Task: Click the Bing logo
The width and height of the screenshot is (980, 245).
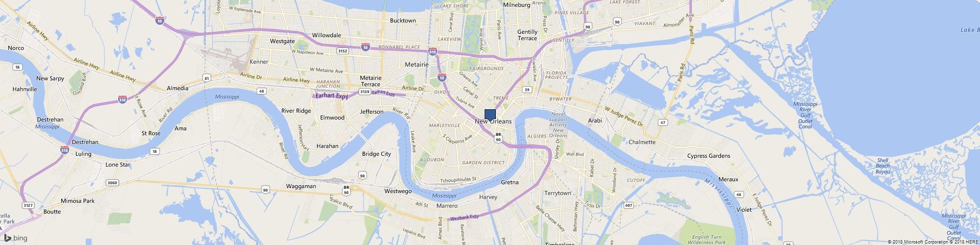Action: [x=15, y=238]
